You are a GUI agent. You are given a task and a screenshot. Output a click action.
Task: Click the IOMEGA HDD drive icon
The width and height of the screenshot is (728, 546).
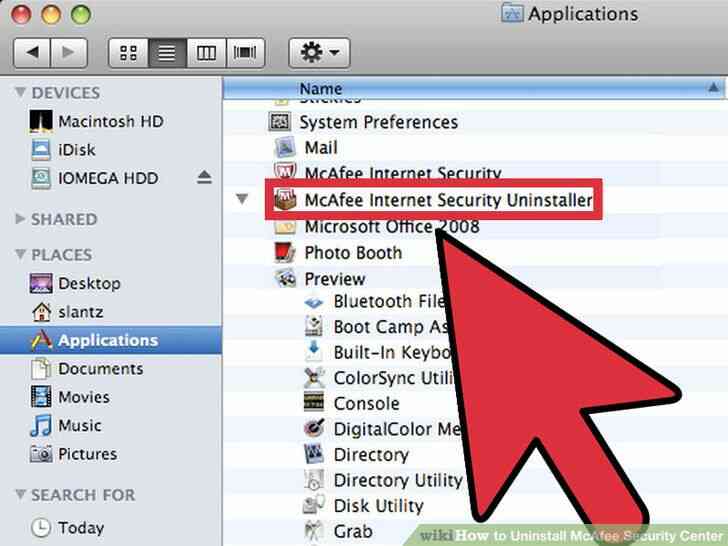click(41, 178)
